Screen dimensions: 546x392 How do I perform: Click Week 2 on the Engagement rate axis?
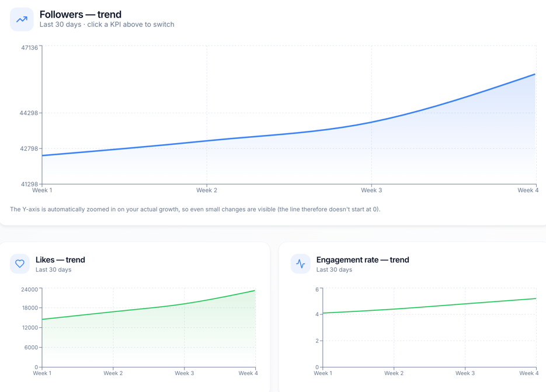394,373
